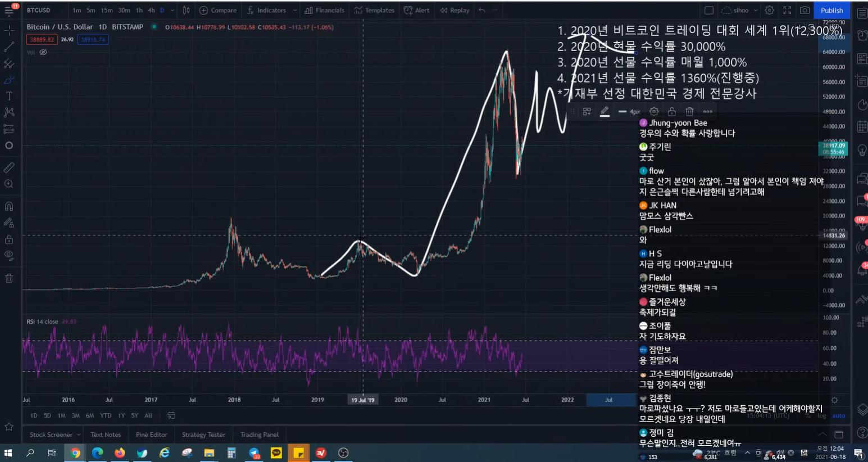Select the brush drawing tool
Screen dimensions: 868x462
click(9, 80)
